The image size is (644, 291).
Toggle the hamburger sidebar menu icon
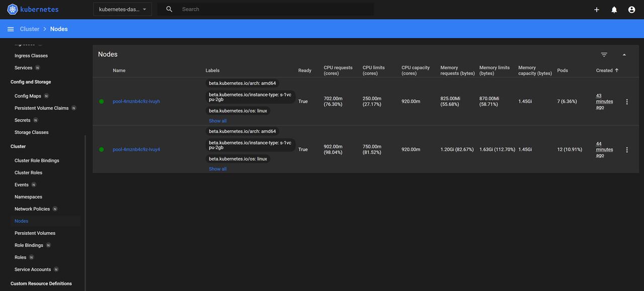click(11, 29)
